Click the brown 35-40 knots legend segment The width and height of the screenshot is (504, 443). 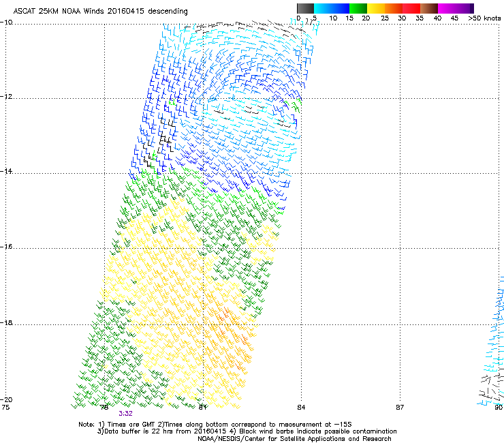[429, 8]
